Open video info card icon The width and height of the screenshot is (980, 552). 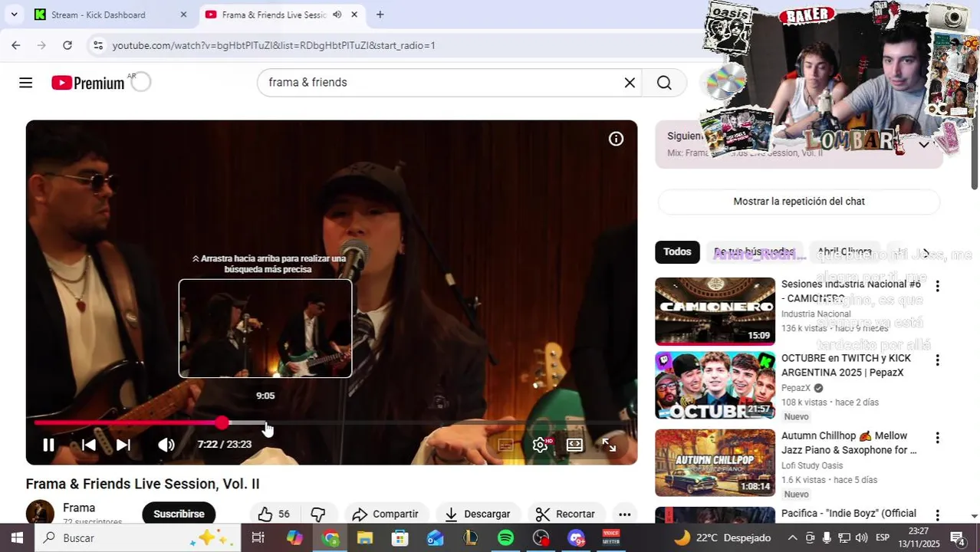pyautogui.click(x=616, y=139)
